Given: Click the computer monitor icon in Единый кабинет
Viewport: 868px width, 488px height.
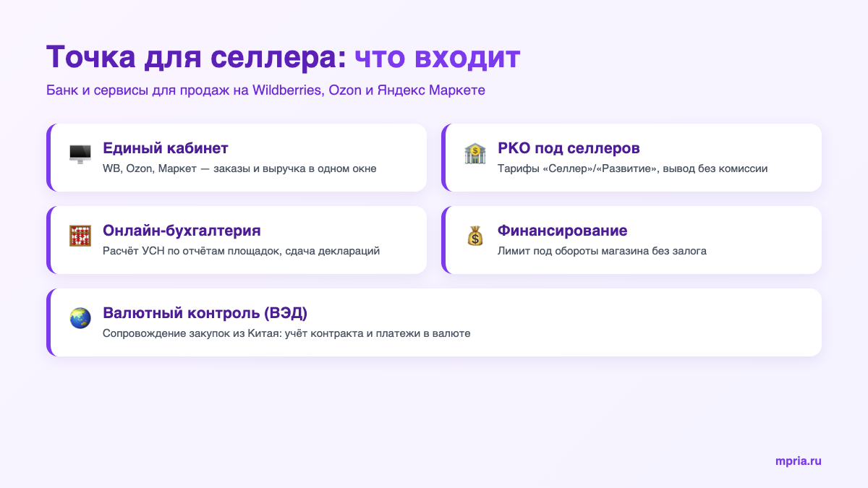Looking at the screenshot, I should click(80, 153).
